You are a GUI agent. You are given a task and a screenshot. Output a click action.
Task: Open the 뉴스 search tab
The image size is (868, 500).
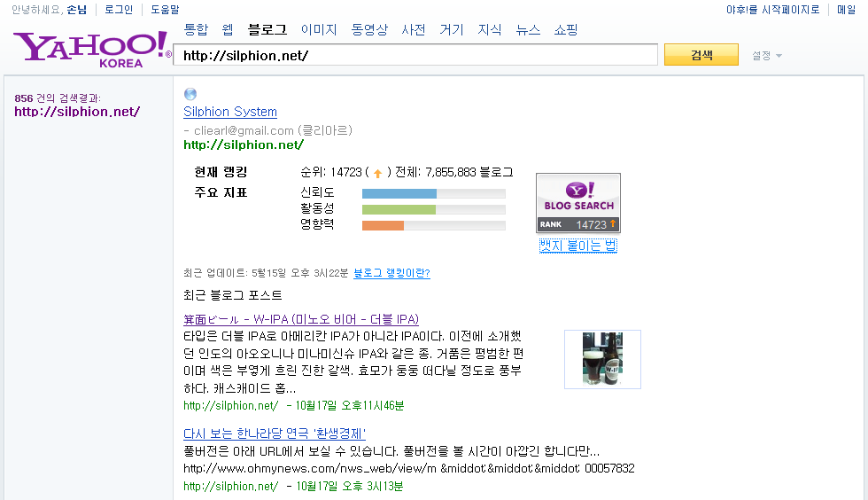528,29
